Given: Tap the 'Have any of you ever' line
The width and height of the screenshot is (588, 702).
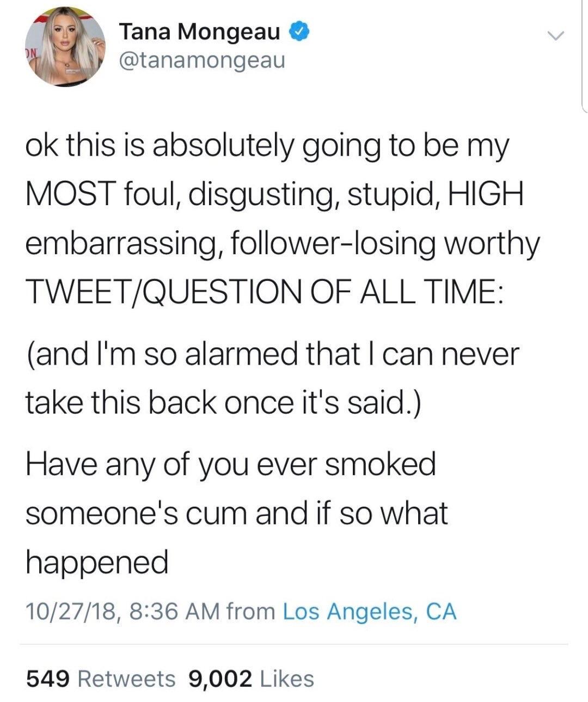Looking at the screenshot, I should [231, 465].
